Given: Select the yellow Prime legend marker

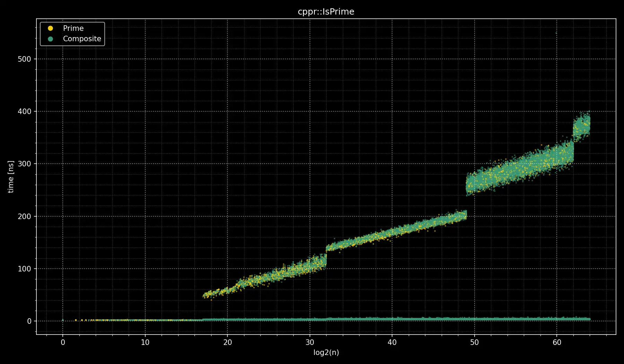Looking at the screenshot, I should pos(50,28).
